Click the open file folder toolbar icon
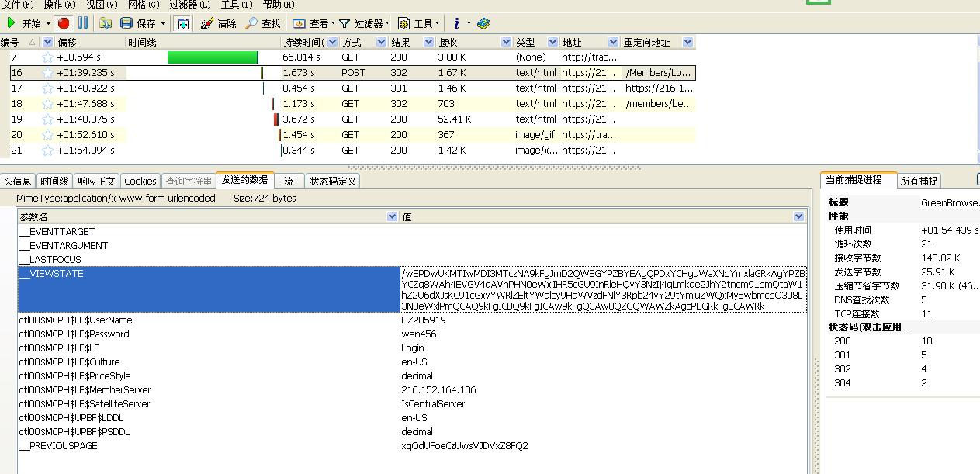Image resolution: width=980 pixels, height=474 pixels. [106, 23]
